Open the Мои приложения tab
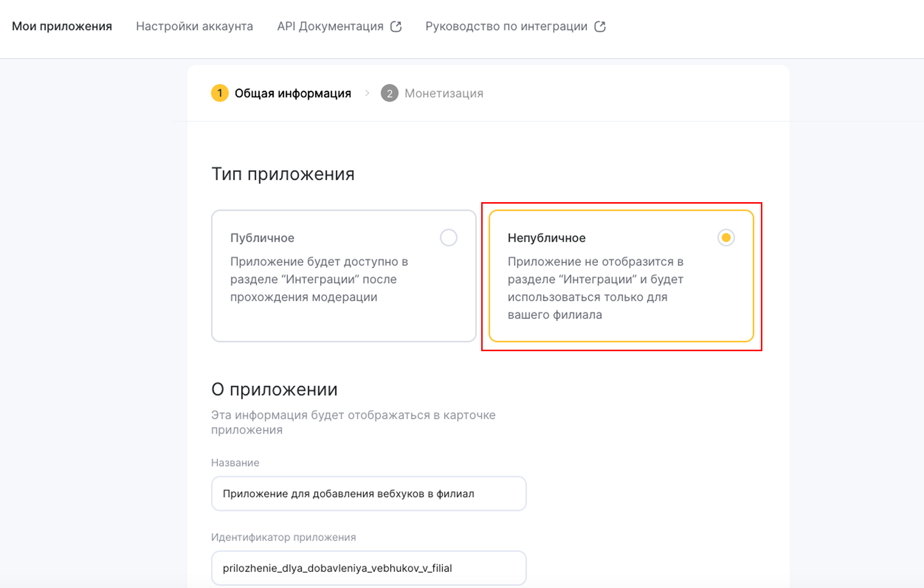924x588 pixels. (62, 26)
